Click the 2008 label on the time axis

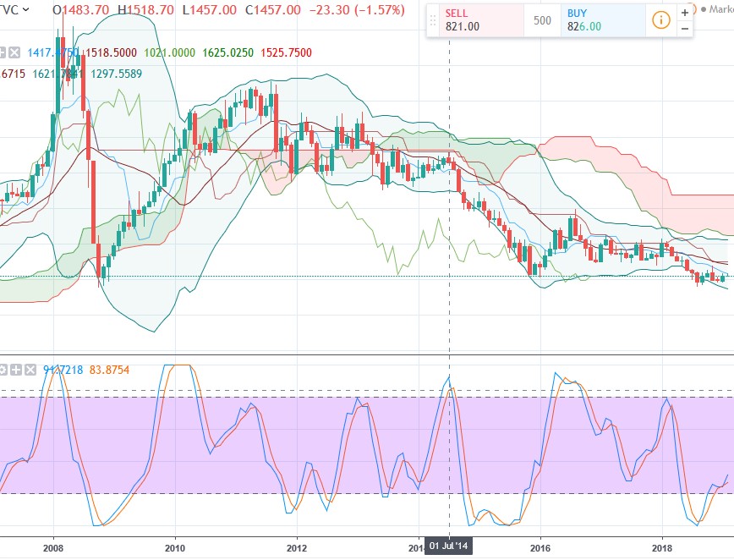point(53,548)
